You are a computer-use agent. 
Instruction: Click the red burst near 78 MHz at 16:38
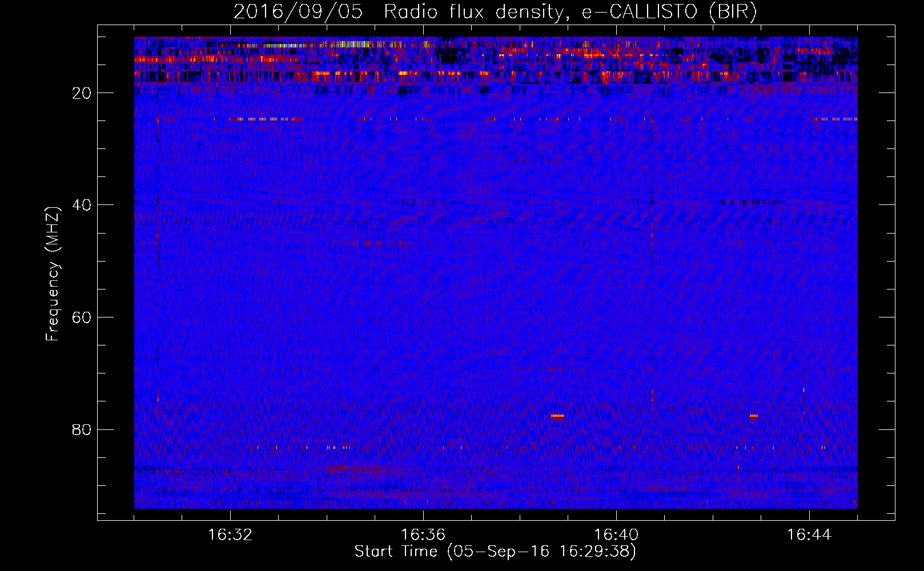point(557,416)
